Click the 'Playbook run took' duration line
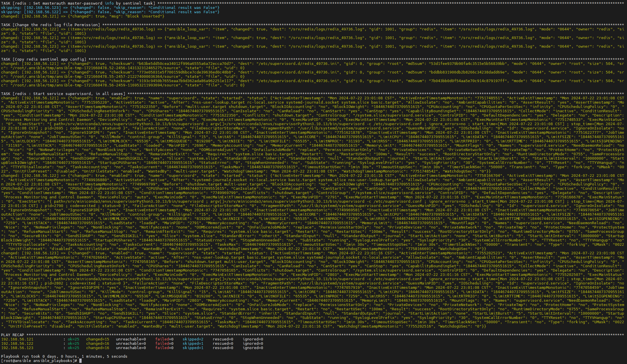The image size is (627, 364). tap(64, 357)
